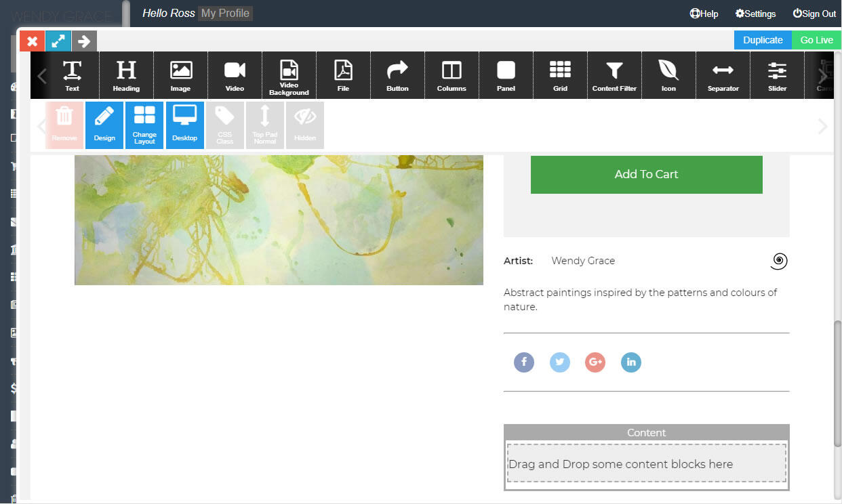This screenshot has height=504, width=842.
Task: Select the Text content block
Action: pos(72,75)
